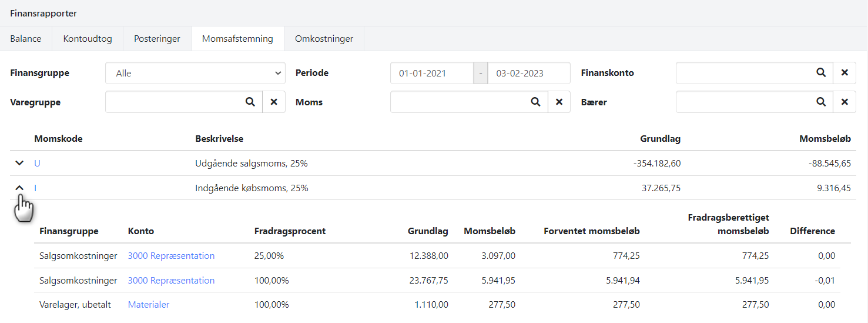Click the momsbeløb value -88.545,65

(x=829, y=163)
